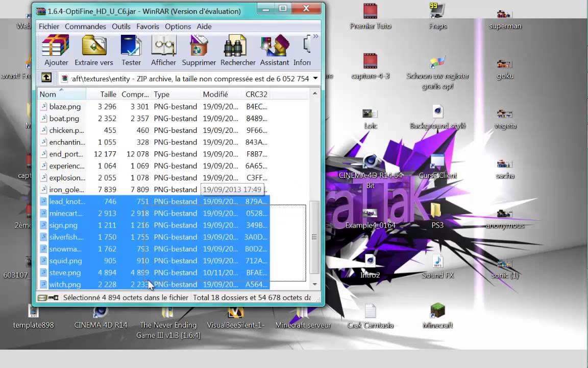Image resolution: width=588 pixels, height=368 pixels.
Task: Open the Outils menu
Action: 121,27
